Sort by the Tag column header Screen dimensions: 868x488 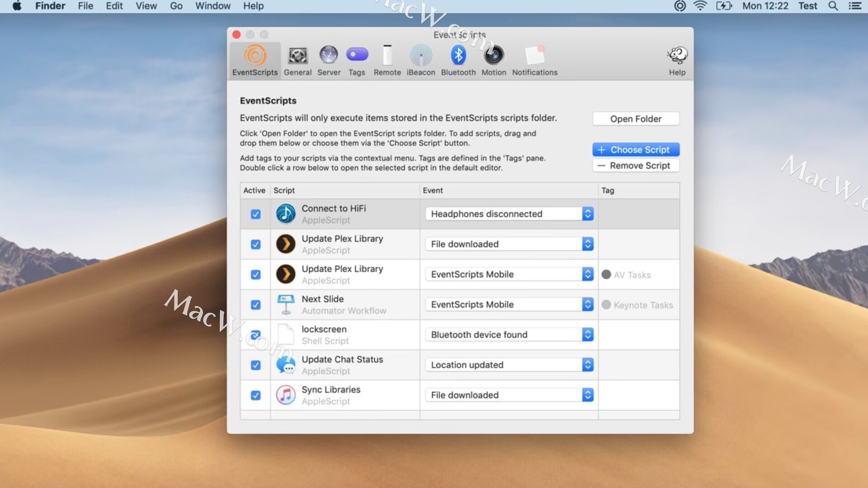[x=639, y=190]
